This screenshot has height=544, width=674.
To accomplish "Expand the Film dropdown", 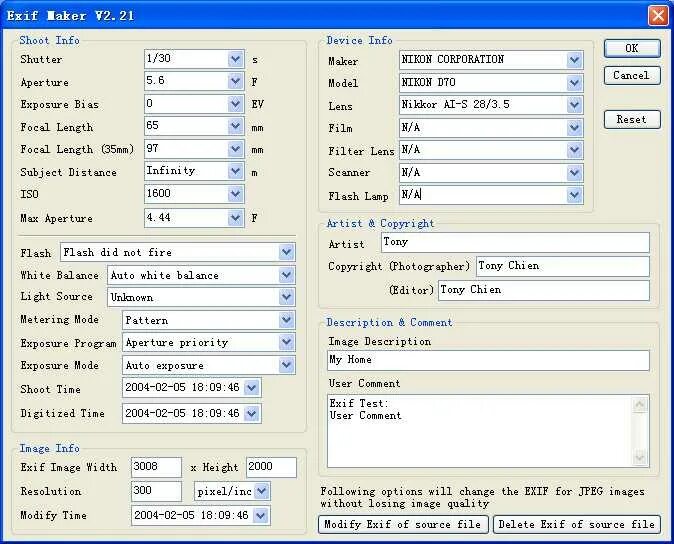I will click(x=574, y=128).
